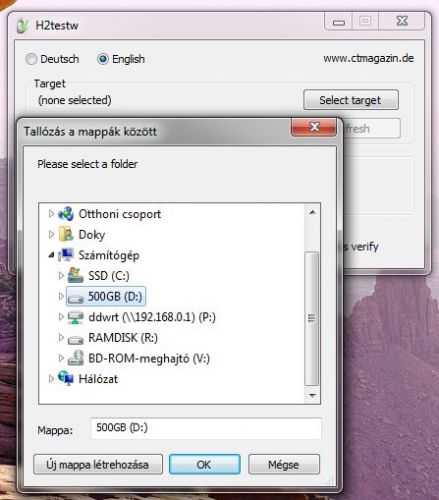Click the Otthoni csoport homegroup icon

66,214
